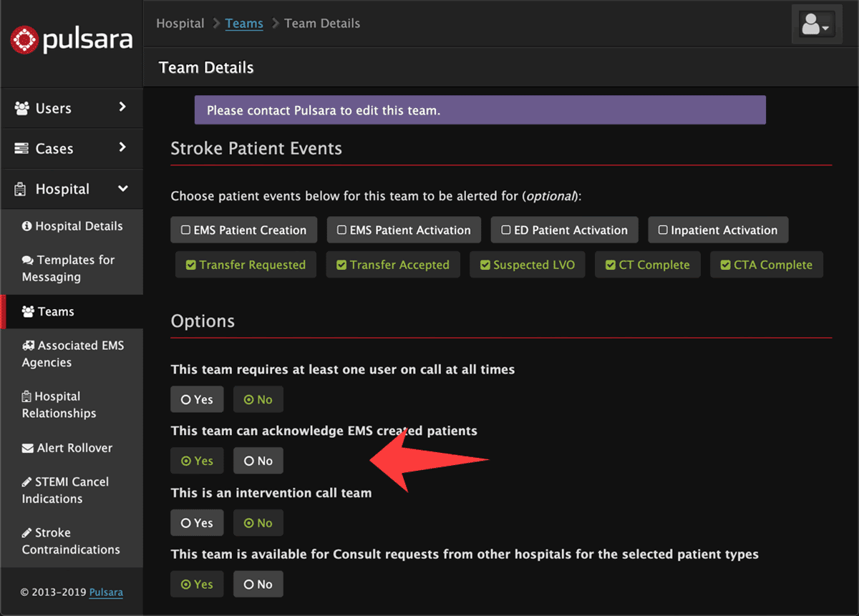Select No for acknowledging EMS created patients
This screenshot has height=616, width=859.
[x=258, y=461]
